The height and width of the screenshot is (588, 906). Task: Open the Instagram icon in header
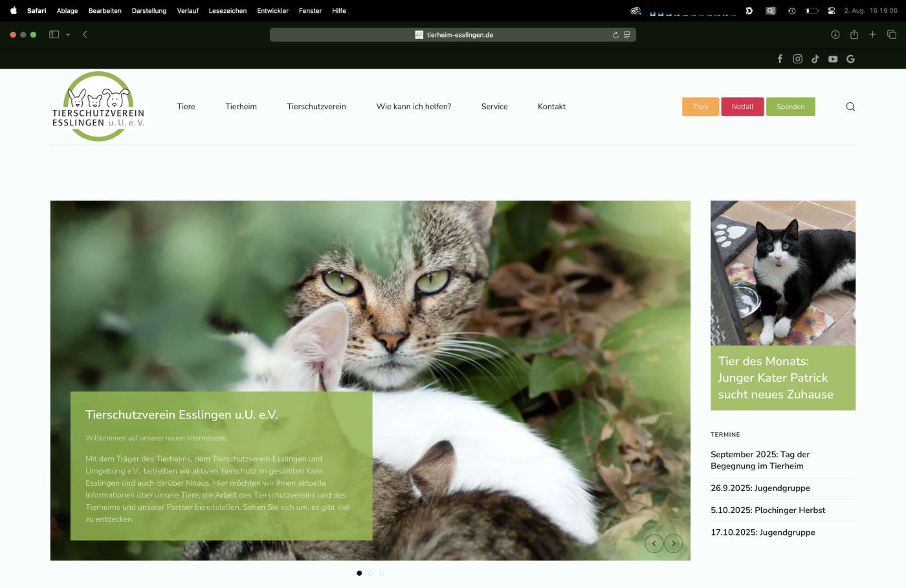[x=797, y=59]
